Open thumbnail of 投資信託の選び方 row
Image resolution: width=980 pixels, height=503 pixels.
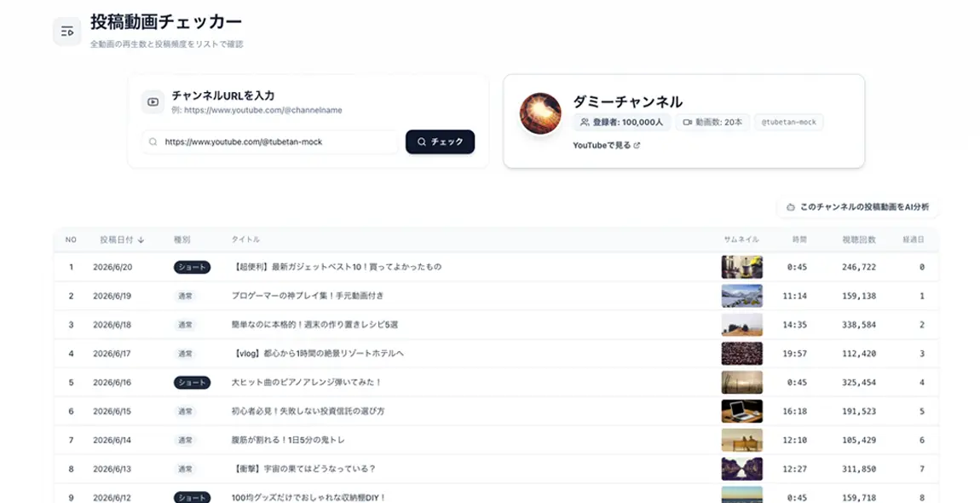742,412
